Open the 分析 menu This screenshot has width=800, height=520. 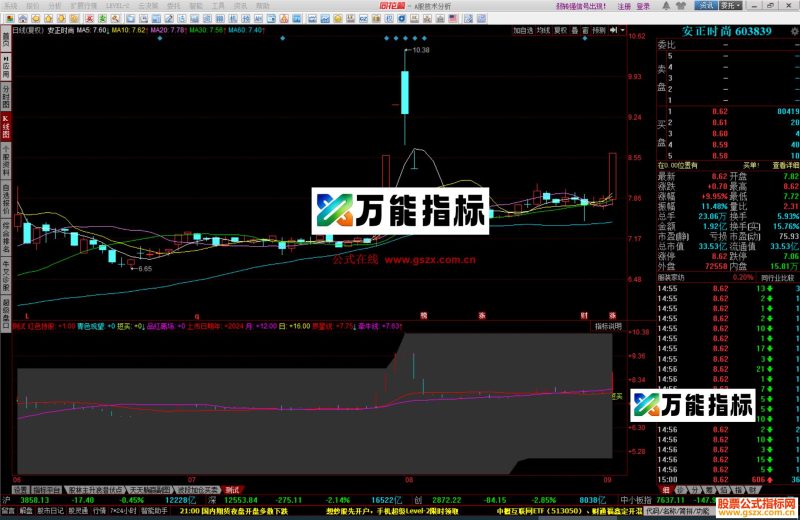coord(54,6)
